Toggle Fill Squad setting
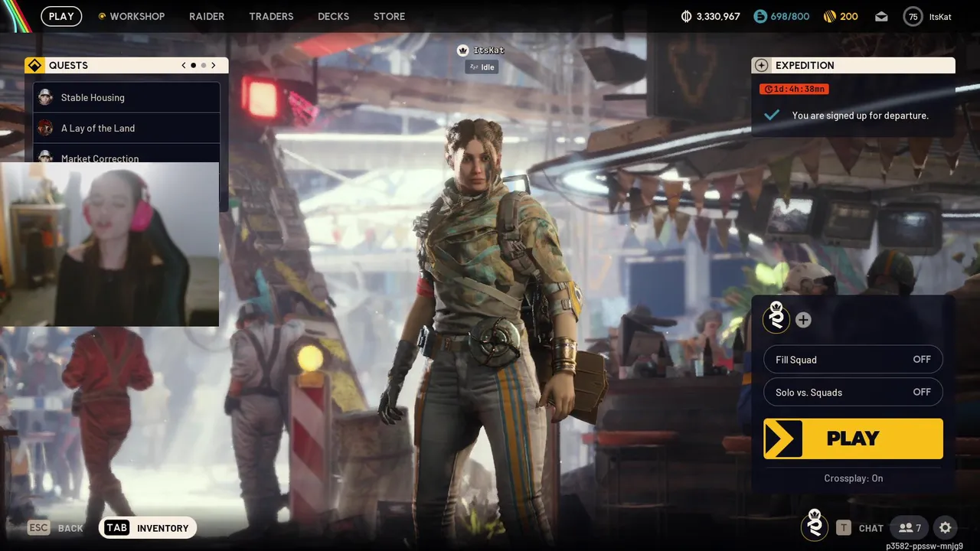 [853, 360]
